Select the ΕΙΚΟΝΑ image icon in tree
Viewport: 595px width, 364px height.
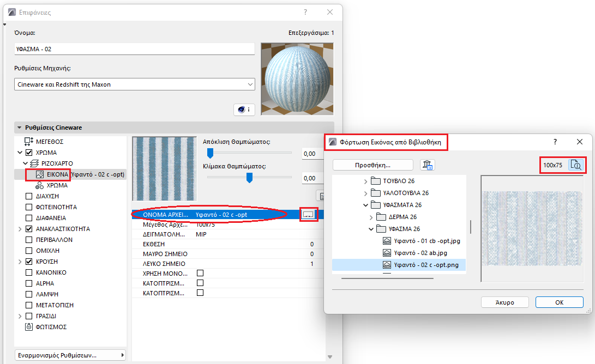pyautogui.click(x=39, y=174)
